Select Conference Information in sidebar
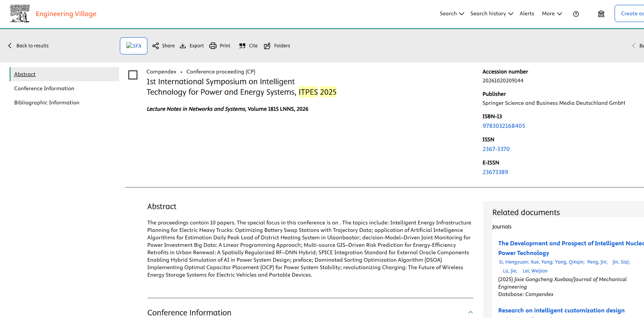The height and width of the screenshot is (318, 644). [44, 88]
